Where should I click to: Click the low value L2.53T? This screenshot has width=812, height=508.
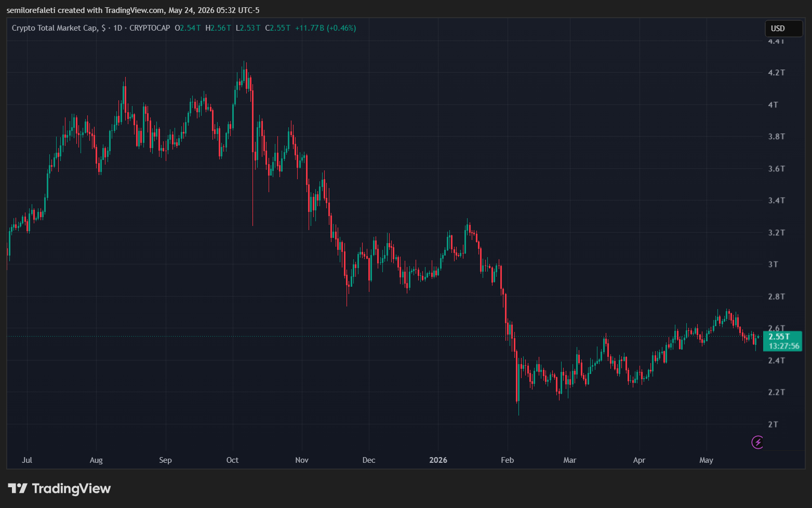click(248, 28)
